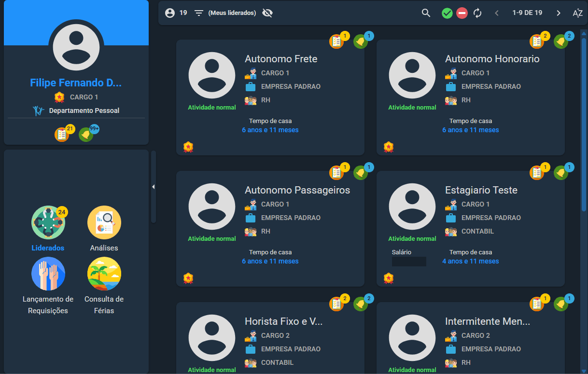This screenshot has width=588, height=374.
Task: Open the profile notifications bell with 99+
Action: click(86, 135)
